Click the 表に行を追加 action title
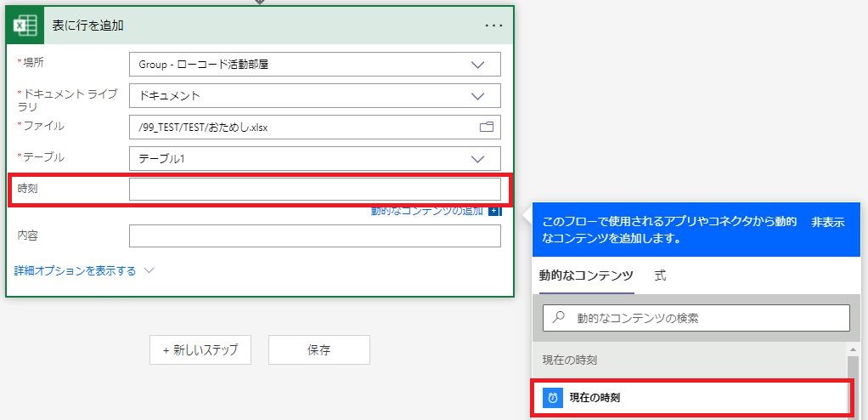This screenshot has width=868, height=420. coord(88,26)
